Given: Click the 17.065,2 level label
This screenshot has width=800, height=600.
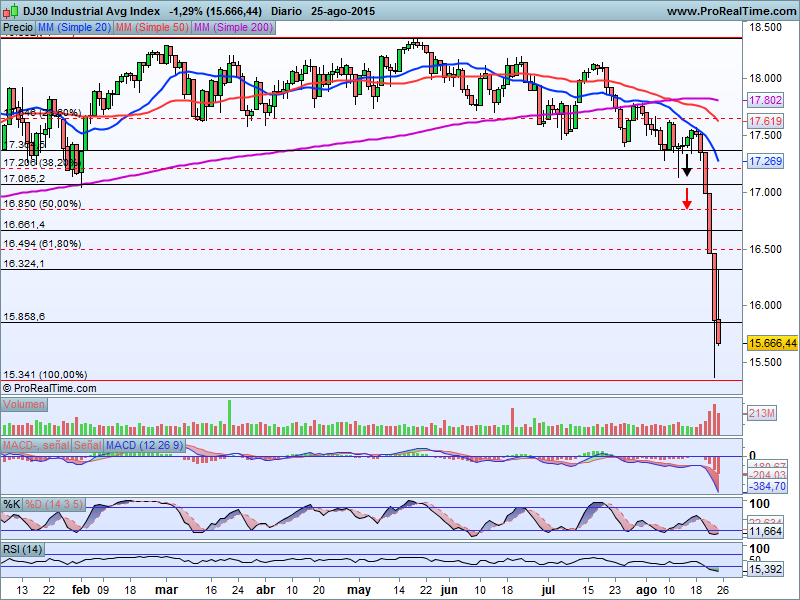Looking at the screenshot, I should pyautogui.click(x=24, y=179).
